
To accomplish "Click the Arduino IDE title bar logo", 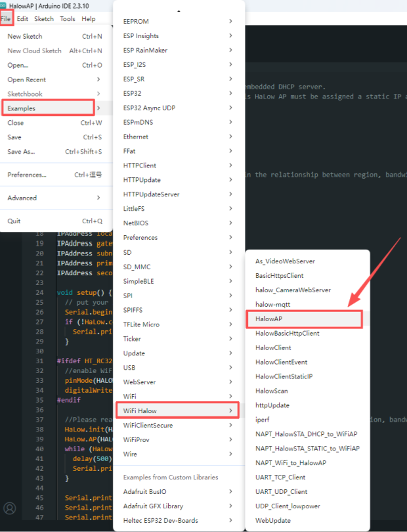I will [3, 6].
